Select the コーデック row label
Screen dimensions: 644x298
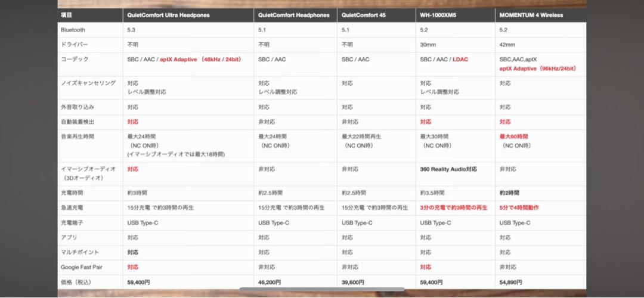[x=75, y=60]
